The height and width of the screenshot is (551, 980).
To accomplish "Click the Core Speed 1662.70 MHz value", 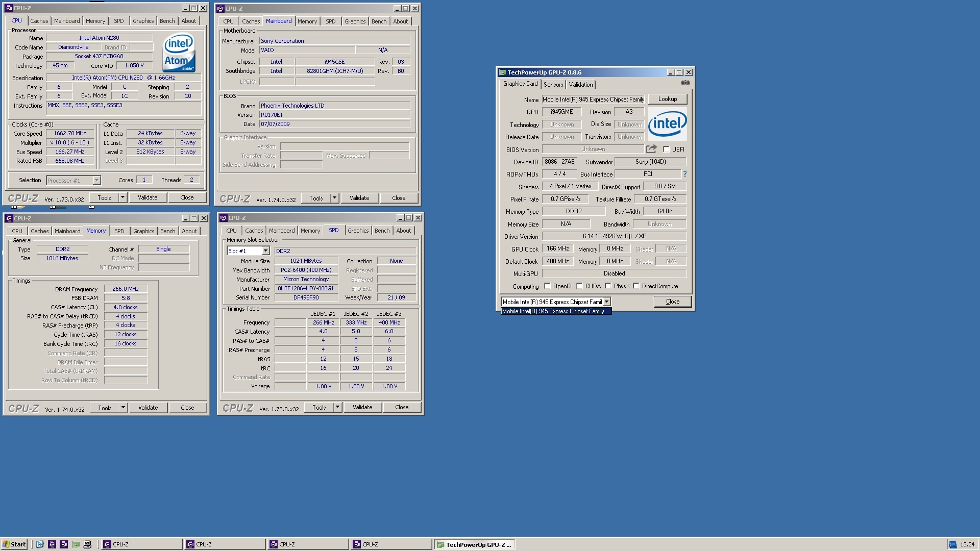I will (70, 133).
